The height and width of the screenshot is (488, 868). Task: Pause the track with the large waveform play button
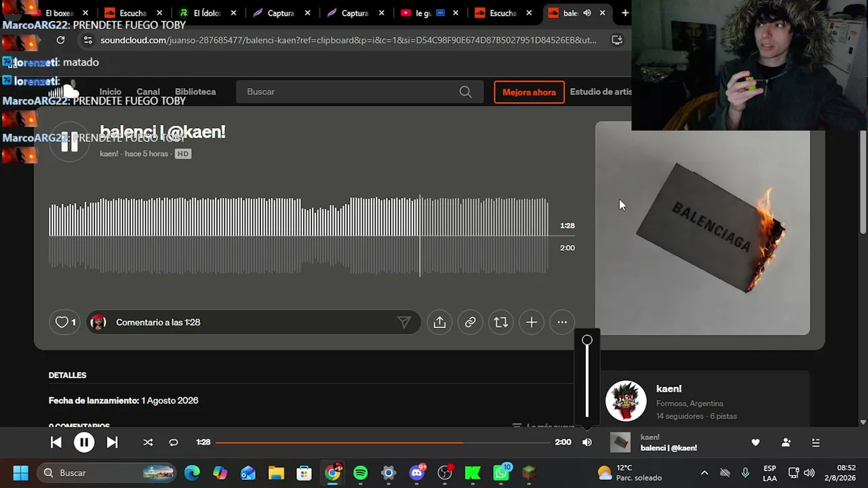(x=69, y=142)
